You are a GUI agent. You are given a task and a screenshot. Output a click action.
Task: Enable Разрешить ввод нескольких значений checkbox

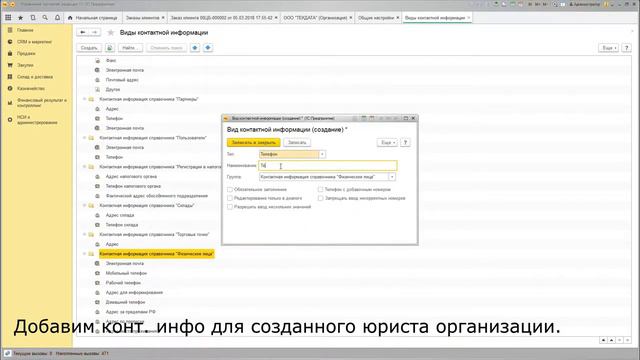tap(230, 207)
